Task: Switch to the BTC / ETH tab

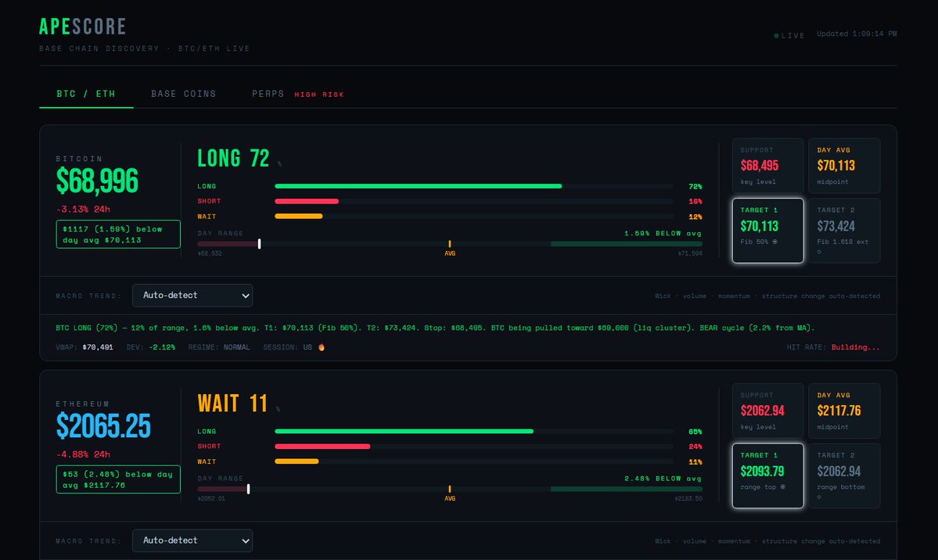Action: [86, 94]
